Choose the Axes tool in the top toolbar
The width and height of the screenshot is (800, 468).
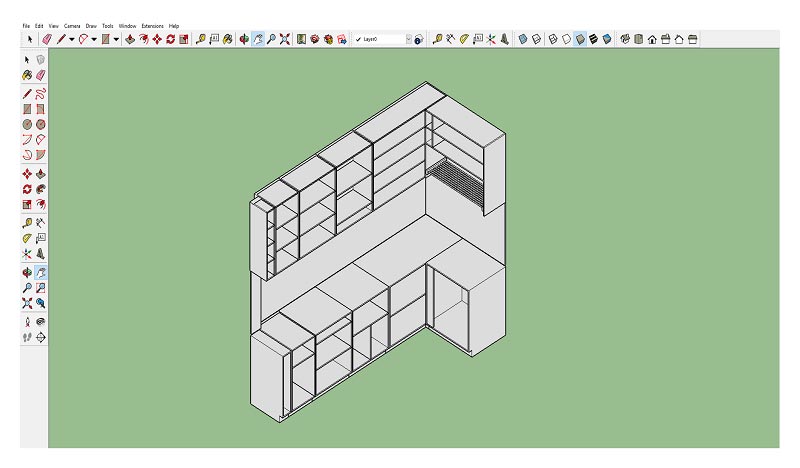click(x=491, y=39)
